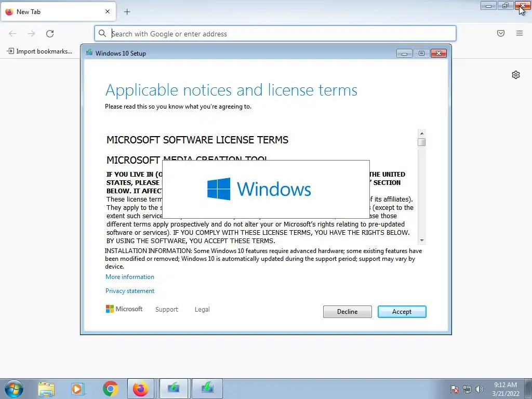Open Save to Pocket
The width and height of the screenshot is (532, 399).
tap(501, 33)
